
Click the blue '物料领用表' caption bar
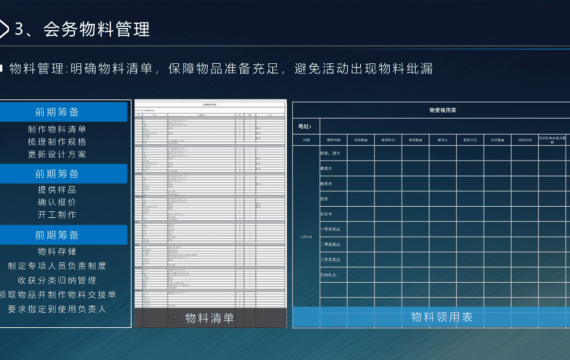431,317
